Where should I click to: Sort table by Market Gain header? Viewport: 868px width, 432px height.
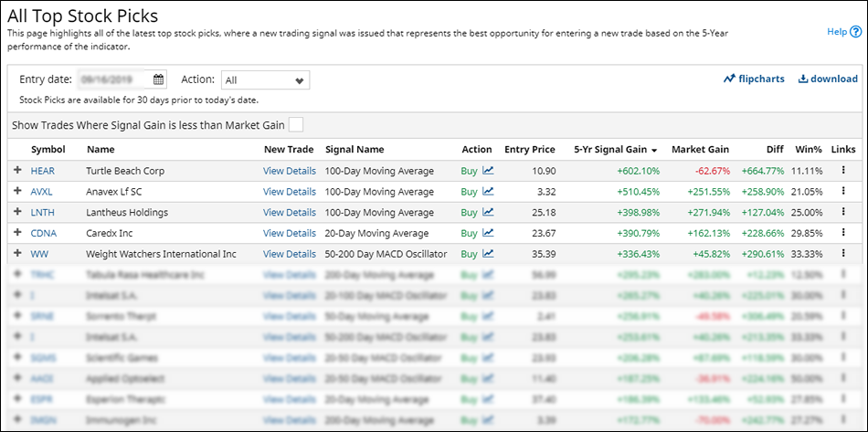tap(700, 150)
